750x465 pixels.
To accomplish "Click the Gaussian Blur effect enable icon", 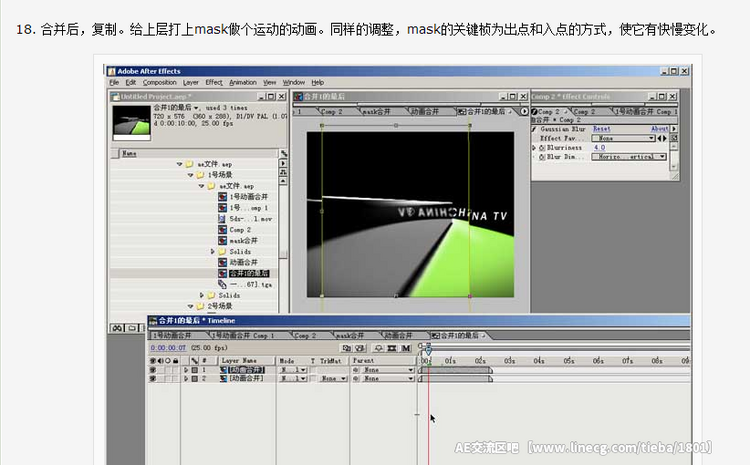I will click(x=534, y=129).
